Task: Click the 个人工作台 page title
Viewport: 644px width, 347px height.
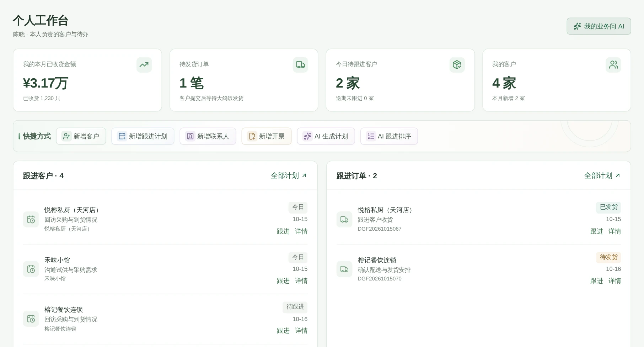Action: click(x=41, y=21)
